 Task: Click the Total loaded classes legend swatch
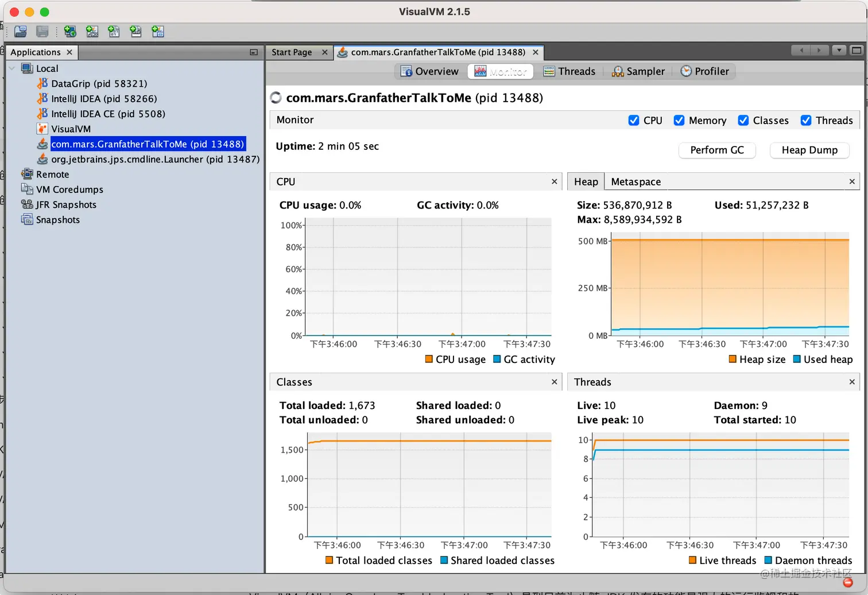tap(329, 560)
